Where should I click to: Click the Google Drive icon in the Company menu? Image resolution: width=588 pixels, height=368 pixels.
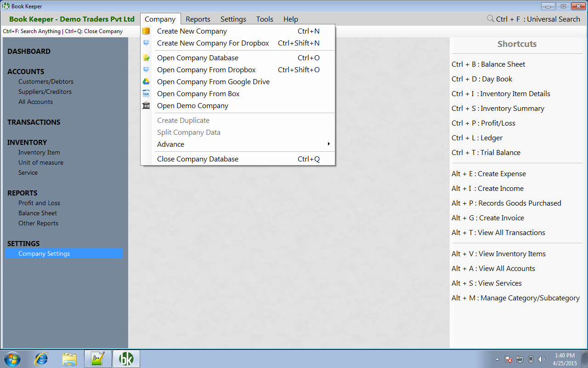point(146,82)
